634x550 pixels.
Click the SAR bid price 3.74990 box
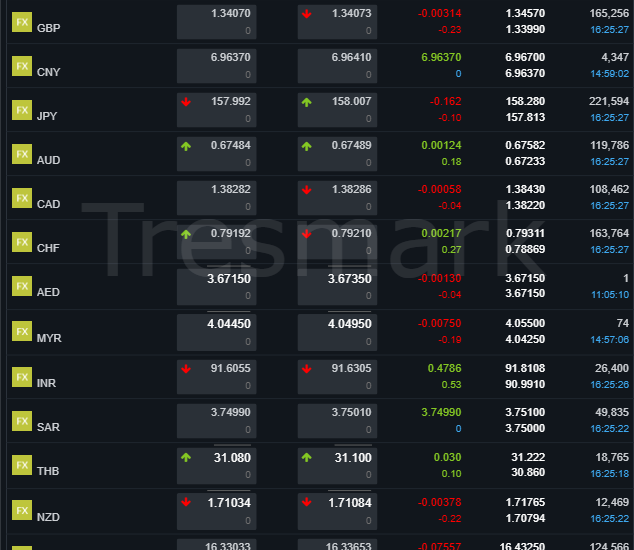(216, 421)
